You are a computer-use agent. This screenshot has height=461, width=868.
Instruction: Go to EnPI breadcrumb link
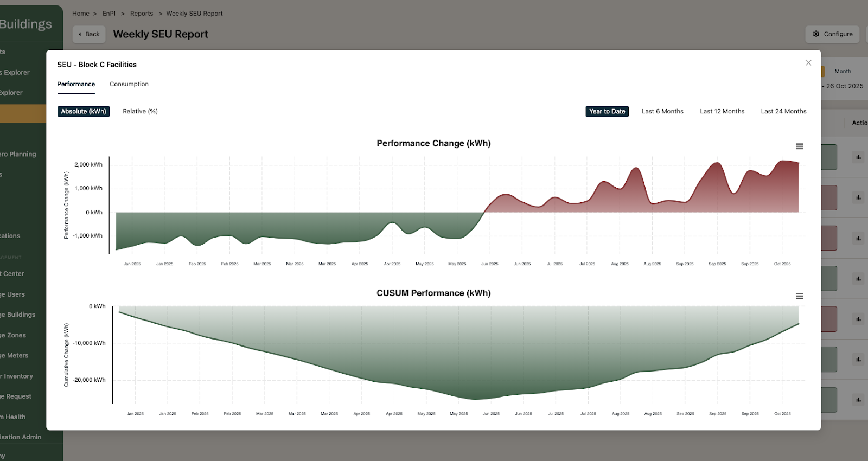coord(109,14)
